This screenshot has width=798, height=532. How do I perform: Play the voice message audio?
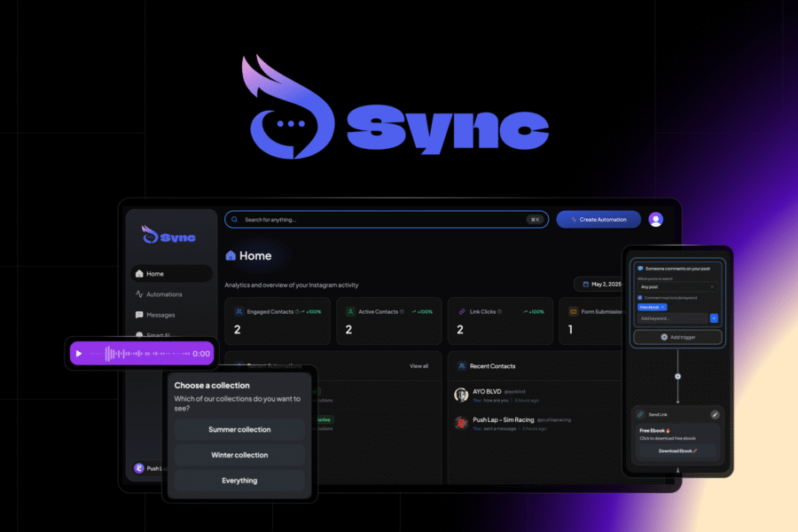[79, 354]
